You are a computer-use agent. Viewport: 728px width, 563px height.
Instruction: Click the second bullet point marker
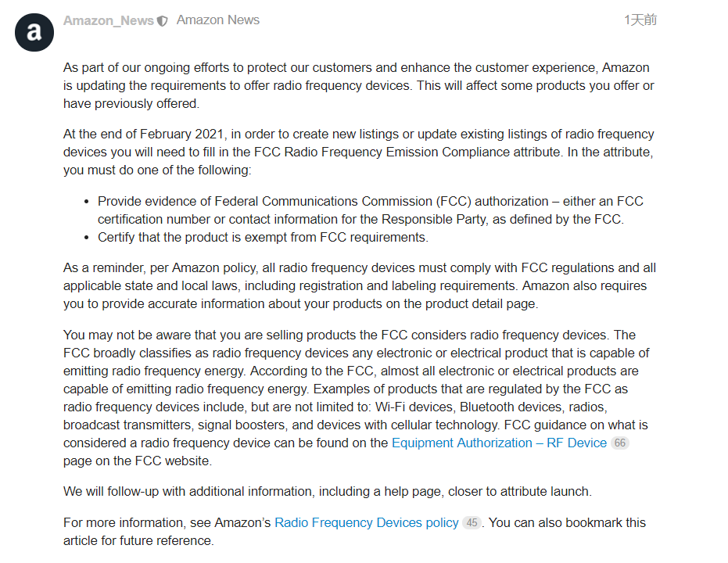(85, 238)
